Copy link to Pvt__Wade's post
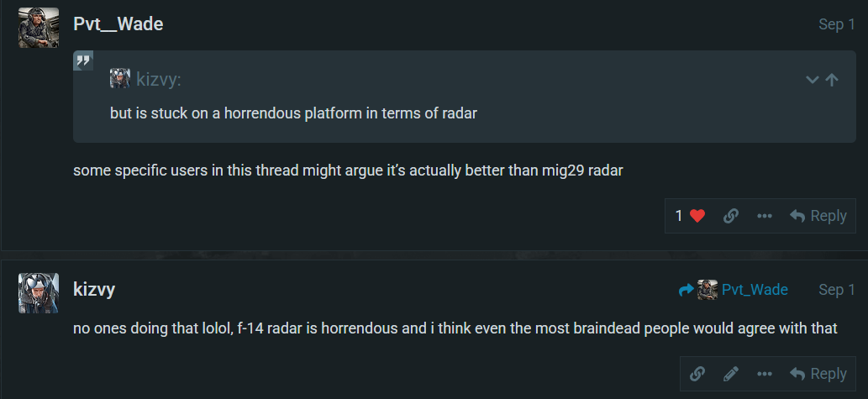 731,216
